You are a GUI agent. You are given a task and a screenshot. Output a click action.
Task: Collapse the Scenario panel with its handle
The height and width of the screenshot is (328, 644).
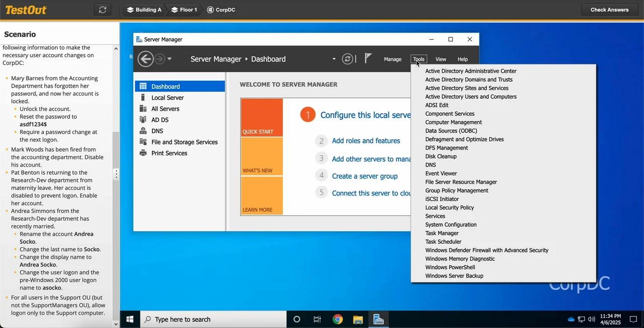tap(116, 174)
